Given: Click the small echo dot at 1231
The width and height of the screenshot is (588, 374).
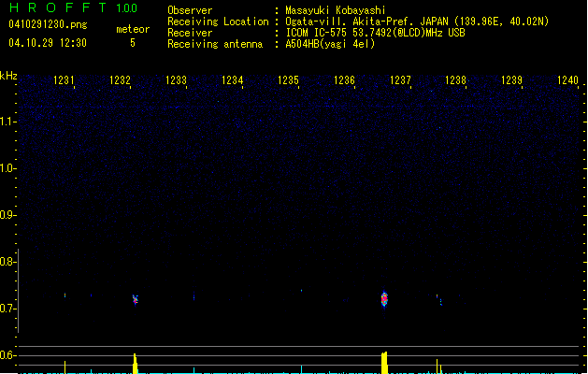Looking at the screenshot, I should [65, 295].
